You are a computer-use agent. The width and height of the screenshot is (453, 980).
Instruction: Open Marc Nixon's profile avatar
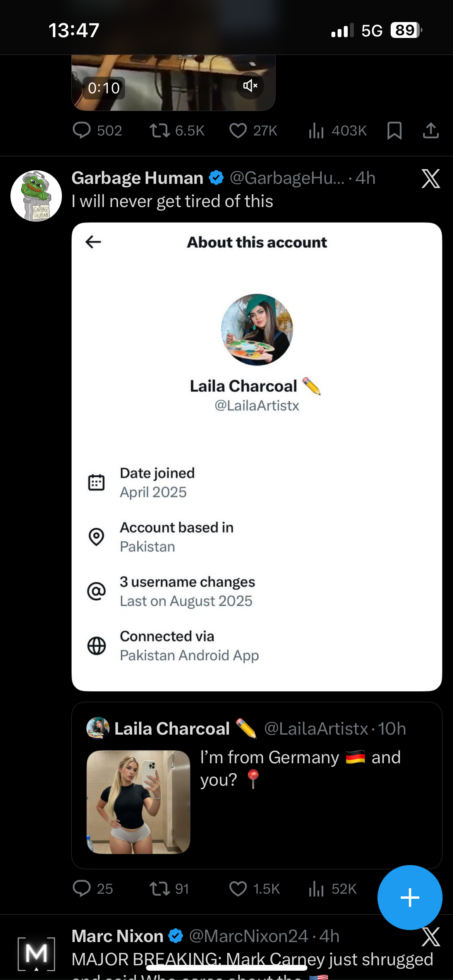(x=36, y=954)
